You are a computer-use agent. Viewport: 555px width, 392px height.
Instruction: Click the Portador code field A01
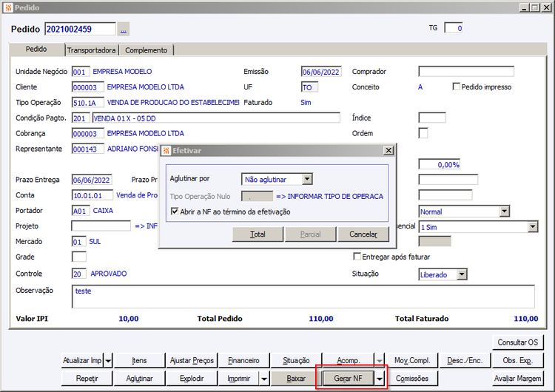(x=81, y=211)
